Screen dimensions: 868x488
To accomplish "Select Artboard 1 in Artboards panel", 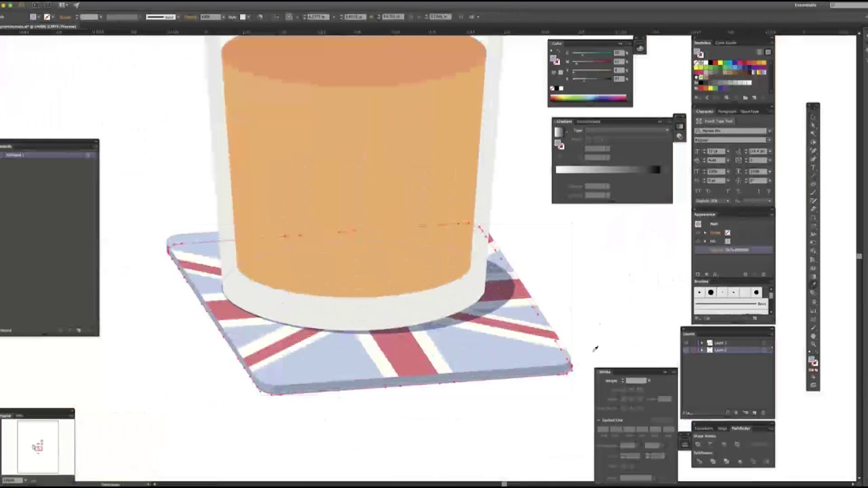I will pos(46,155).
